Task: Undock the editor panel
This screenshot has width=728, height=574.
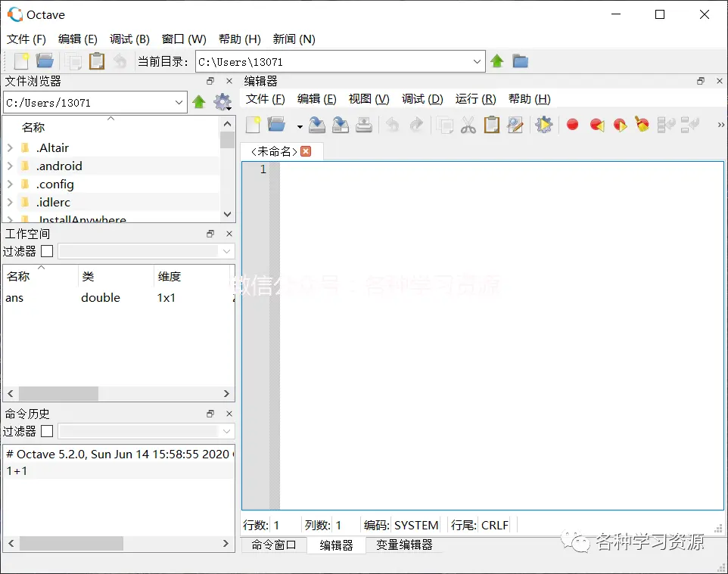Action: click(x=701, y=81)
